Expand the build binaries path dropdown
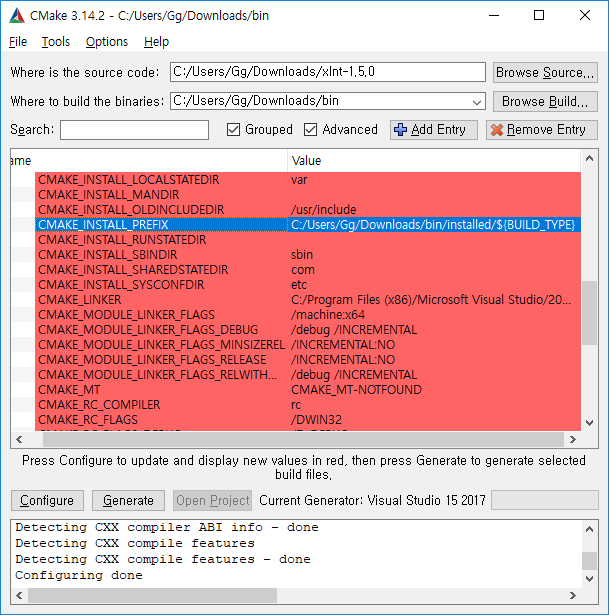 [x=476, y=102]
